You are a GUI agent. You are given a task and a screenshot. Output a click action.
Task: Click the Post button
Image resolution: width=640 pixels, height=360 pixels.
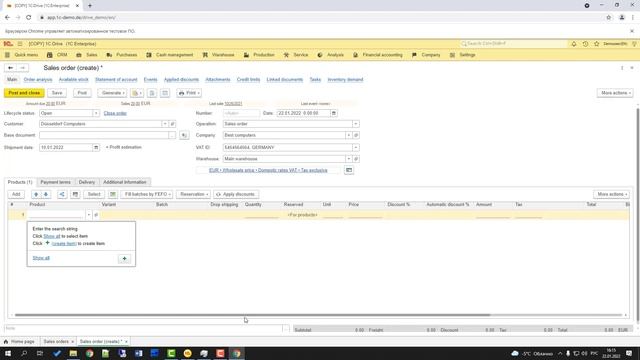tap(82, 93)
